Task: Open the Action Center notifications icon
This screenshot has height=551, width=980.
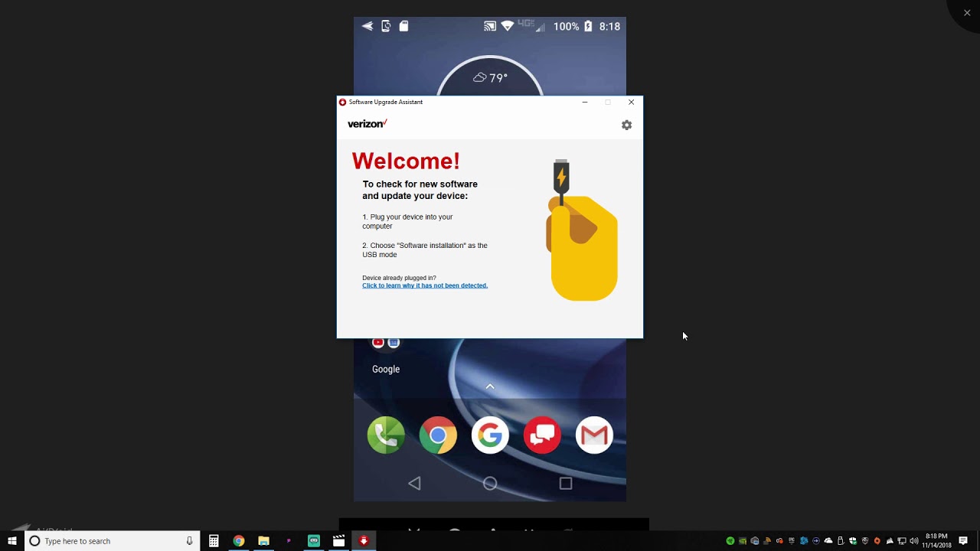Action: tap(963, 541)
